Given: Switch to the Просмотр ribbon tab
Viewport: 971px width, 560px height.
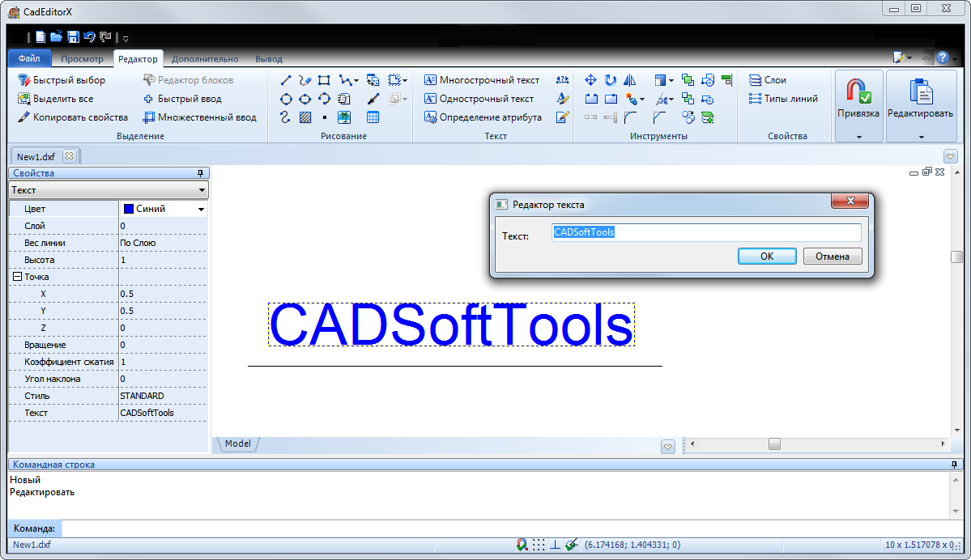Looking at the screenshot, I should point(83,58).
